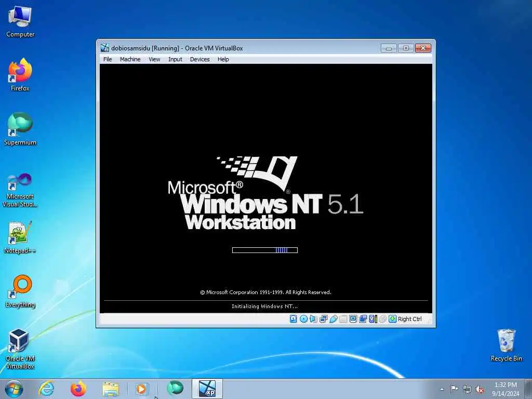Click the audio indicator in VM status bar
The width and height of the screenshot is (532, 399).
[x=313, y=319]
